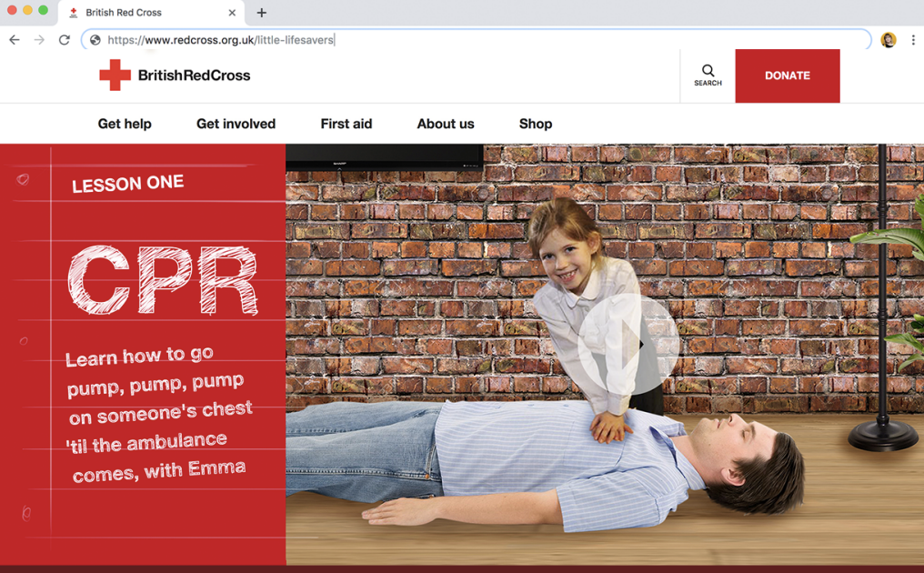The height and width of the screenshot is (573, 924).
Task: Open the About us menu
Action: click(446, 124)
